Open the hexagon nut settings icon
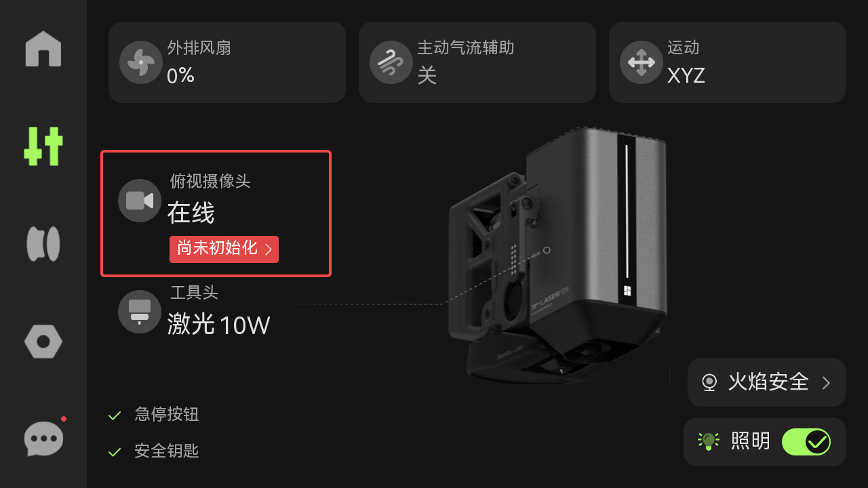This screenshot has width=868, height=488. click(43, 342)
